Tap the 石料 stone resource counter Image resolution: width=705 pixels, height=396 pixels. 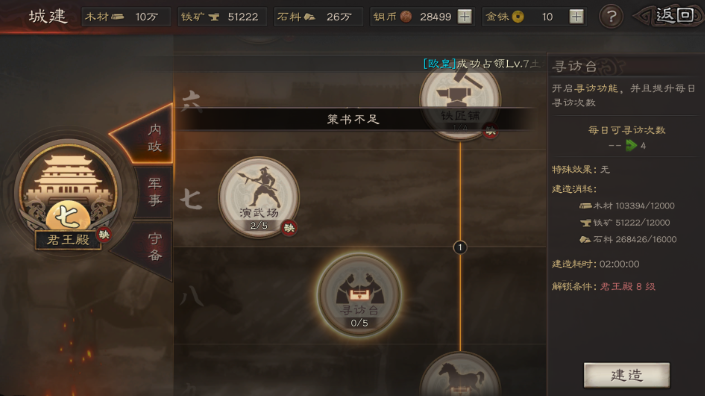click(x=318, y=17)
